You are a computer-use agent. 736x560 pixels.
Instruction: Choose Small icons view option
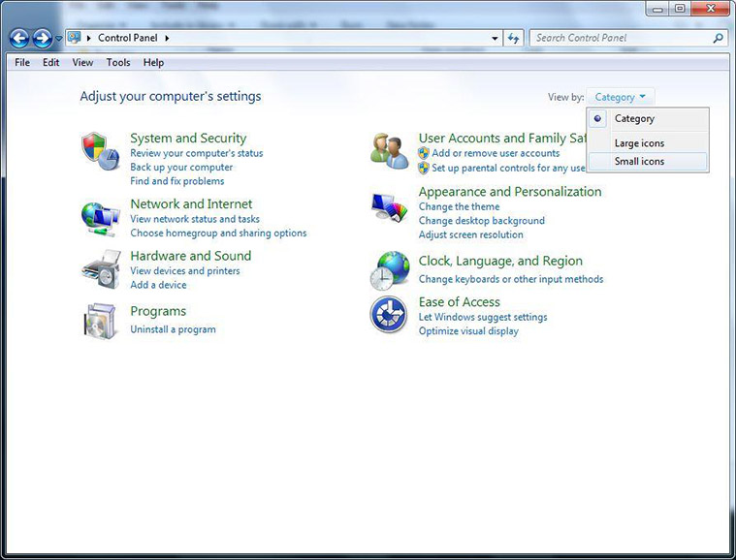pyautogui.click(x=648, y=162)
